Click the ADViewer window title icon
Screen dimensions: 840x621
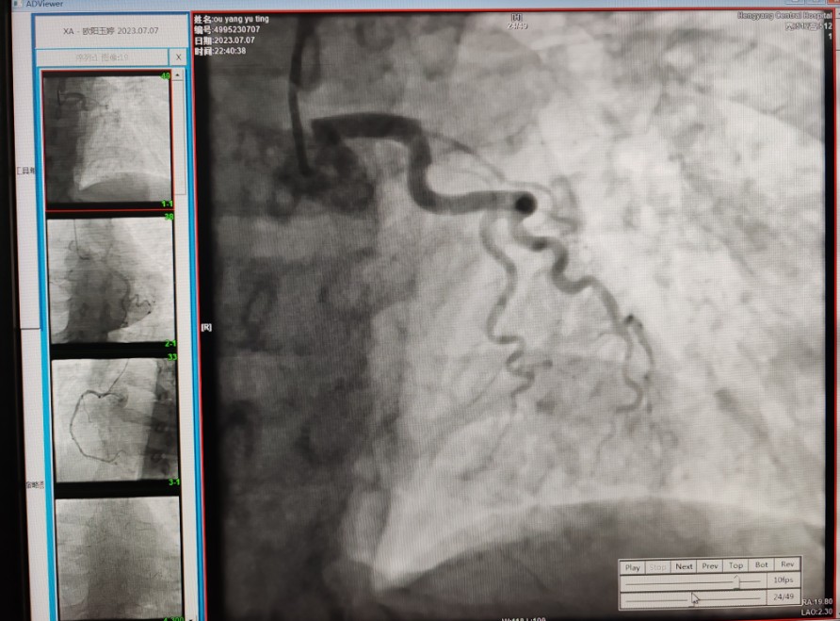pos(5,4)
